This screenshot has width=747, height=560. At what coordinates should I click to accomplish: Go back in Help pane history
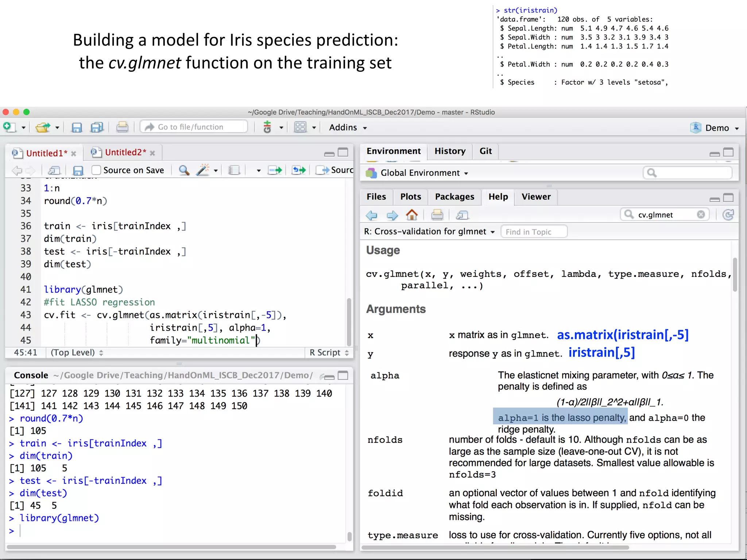(372, 215)
